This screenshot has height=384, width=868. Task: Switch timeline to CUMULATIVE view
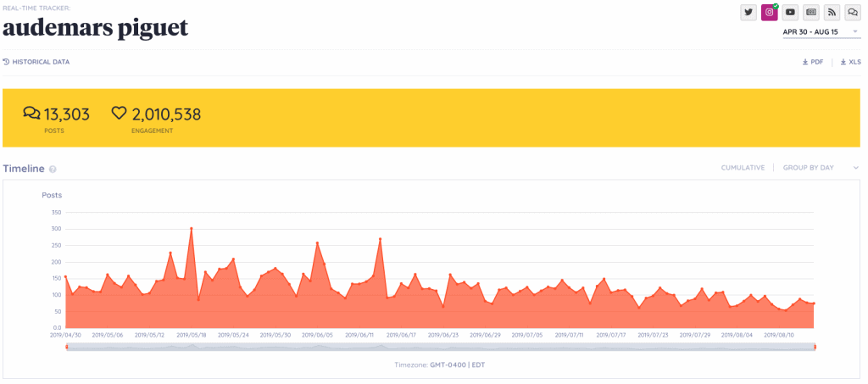tap(743, 168)
